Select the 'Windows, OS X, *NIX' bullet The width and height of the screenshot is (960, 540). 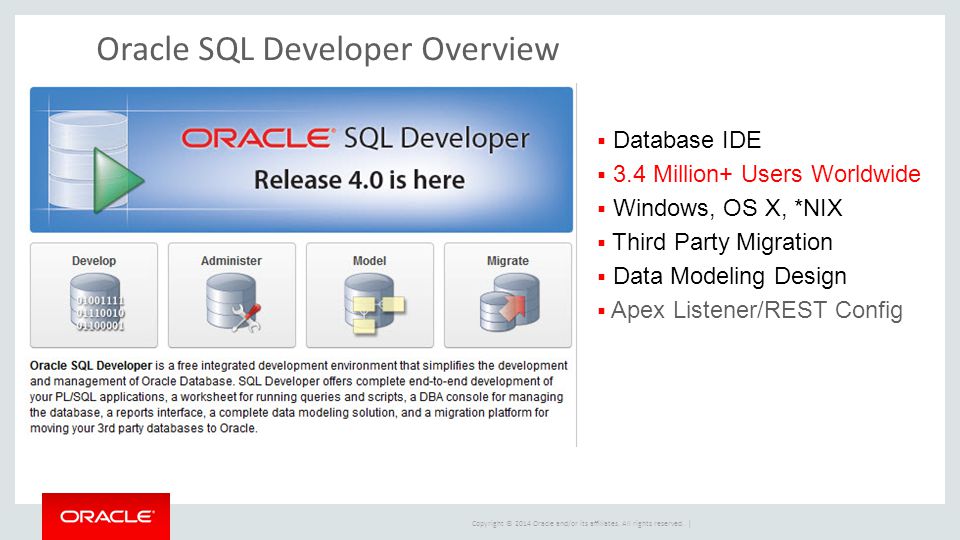727,208
